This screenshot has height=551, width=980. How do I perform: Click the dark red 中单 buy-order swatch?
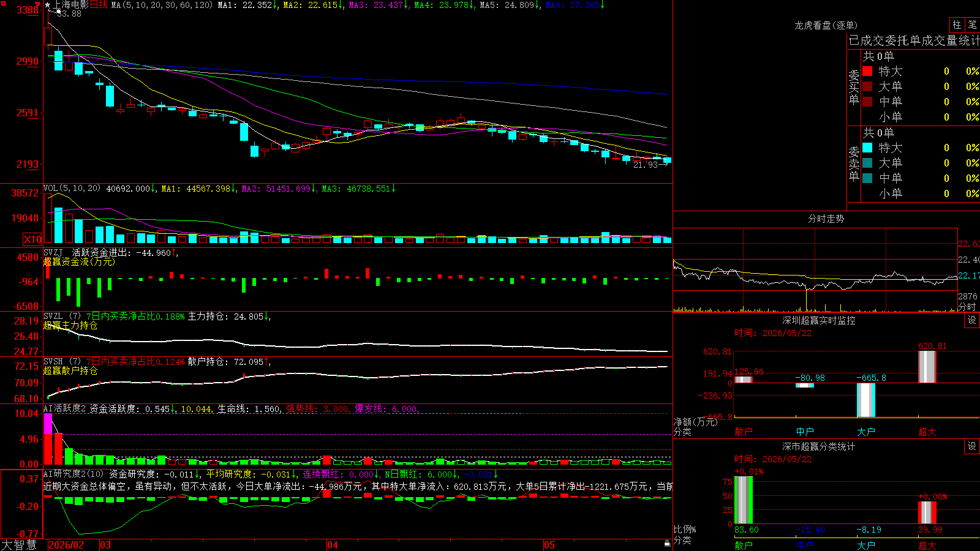[867, 101]
